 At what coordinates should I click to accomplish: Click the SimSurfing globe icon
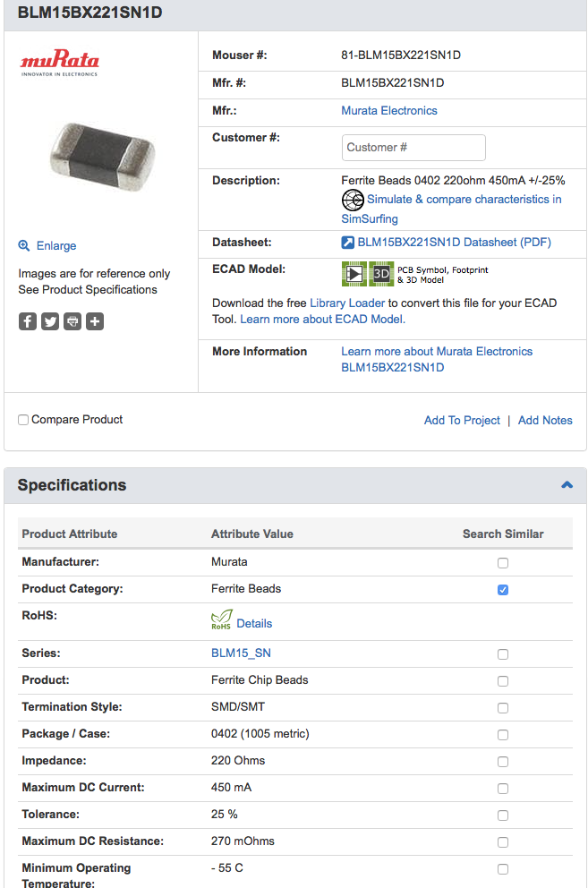pos(353,200)
